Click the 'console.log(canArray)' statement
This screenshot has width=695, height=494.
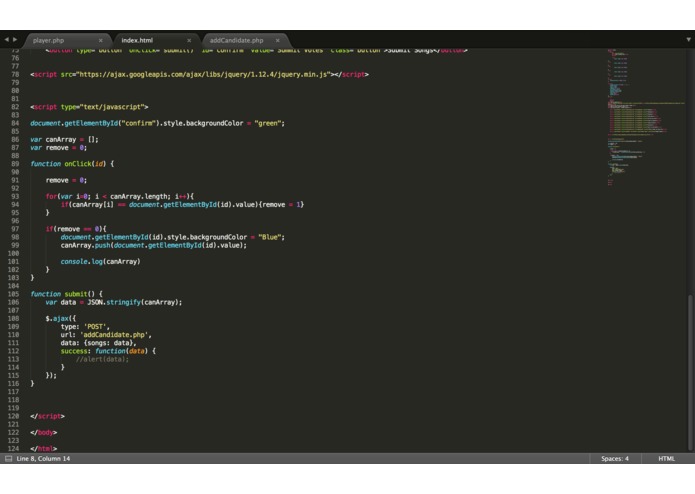pos(100,262)
